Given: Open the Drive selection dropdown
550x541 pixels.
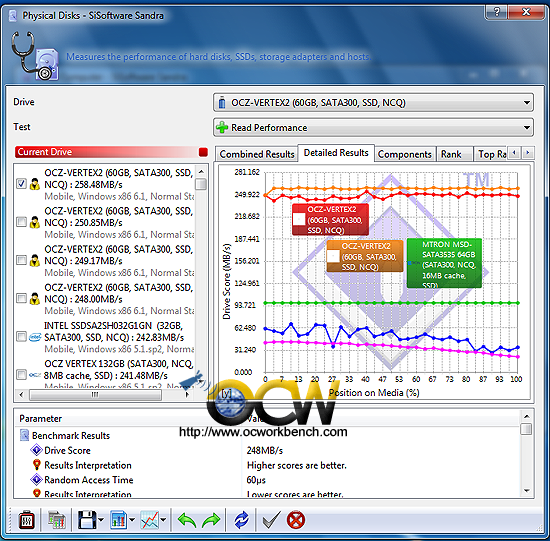Looking at the screenshot, I should (x=373, y=102).
